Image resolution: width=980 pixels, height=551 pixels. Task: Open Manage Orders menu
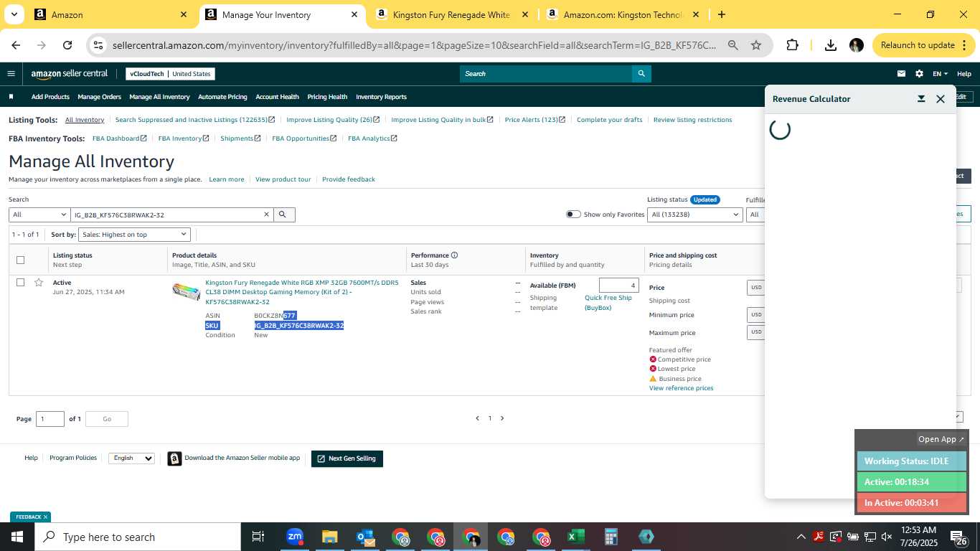[99, 97]
